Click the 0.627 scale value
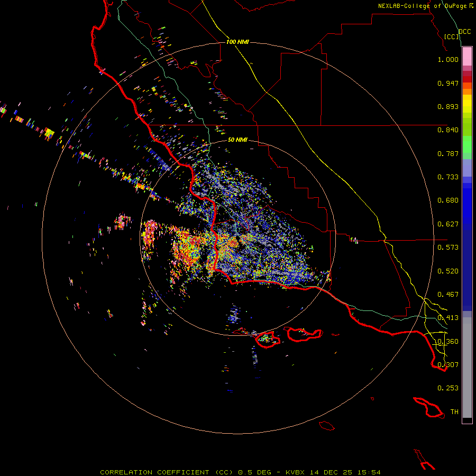 click(448, 224)
